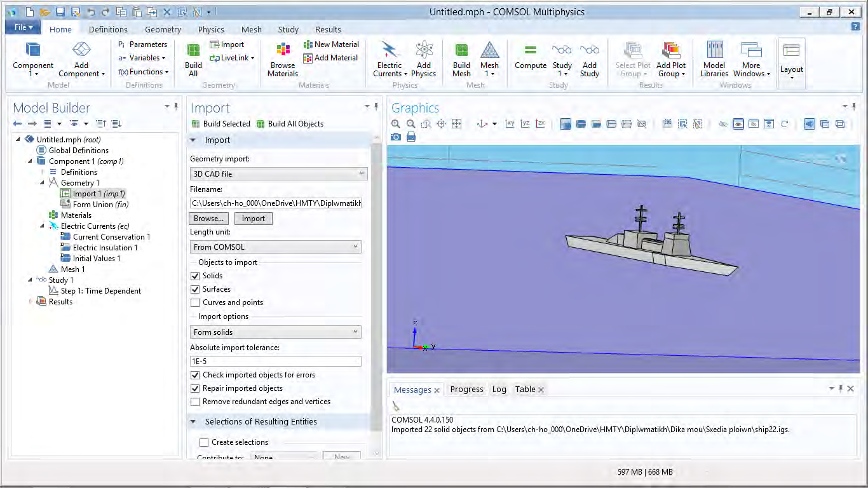This screenshot has height=488, width=868.
Task: Click New Material in ribbon
Action: click(x=331, y=44)
